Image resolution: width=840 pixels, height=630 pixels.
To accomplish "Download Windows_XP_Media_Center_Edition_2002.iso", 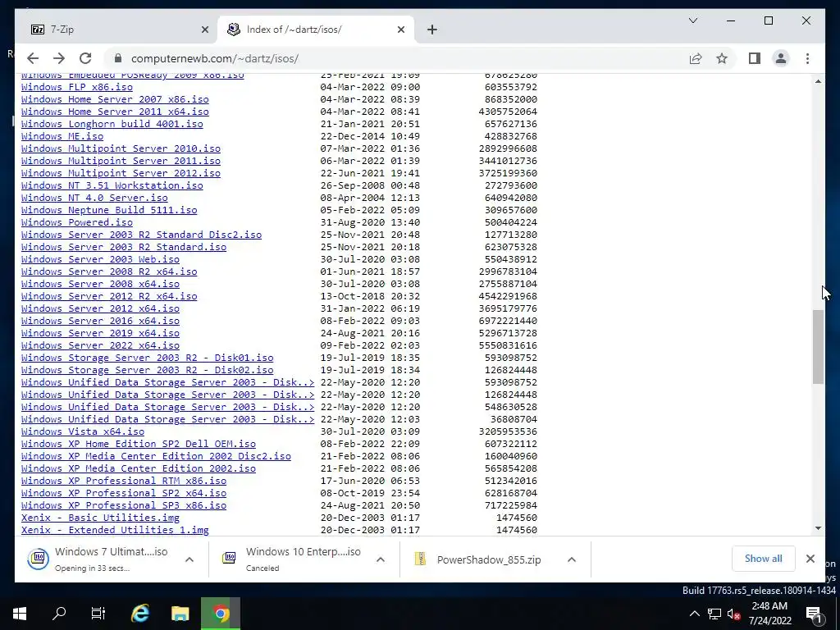I will coord(138,468).
